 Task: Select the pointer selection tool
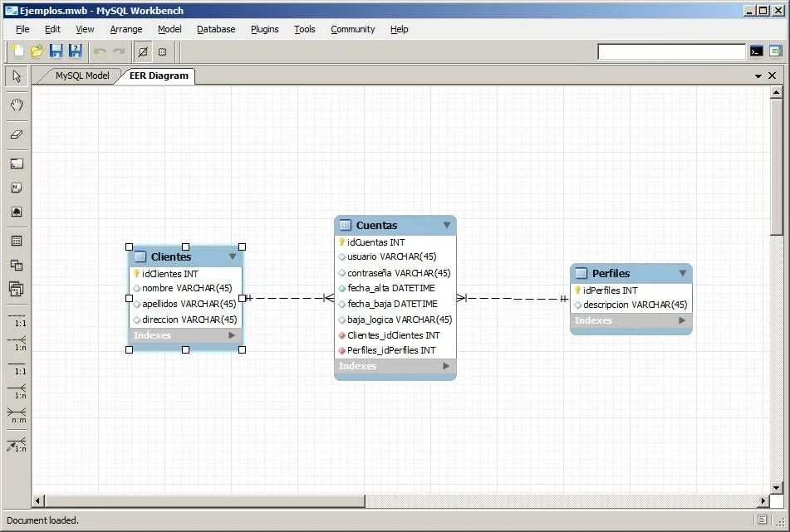[17, 76]
